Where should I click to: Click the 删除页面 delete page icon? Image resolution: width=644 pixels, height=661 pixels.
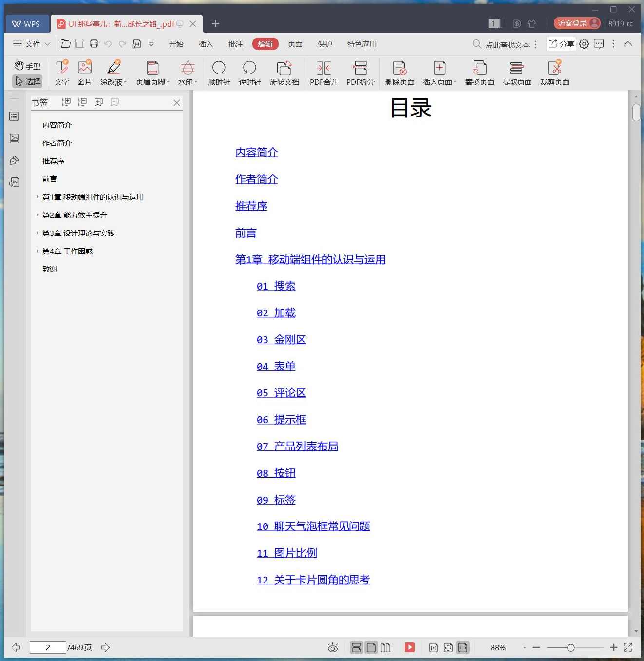(399, 73)
